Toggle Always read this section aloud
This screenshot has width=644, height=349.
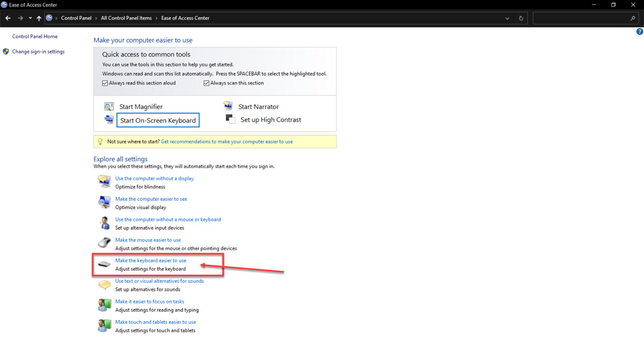(105, 83)
